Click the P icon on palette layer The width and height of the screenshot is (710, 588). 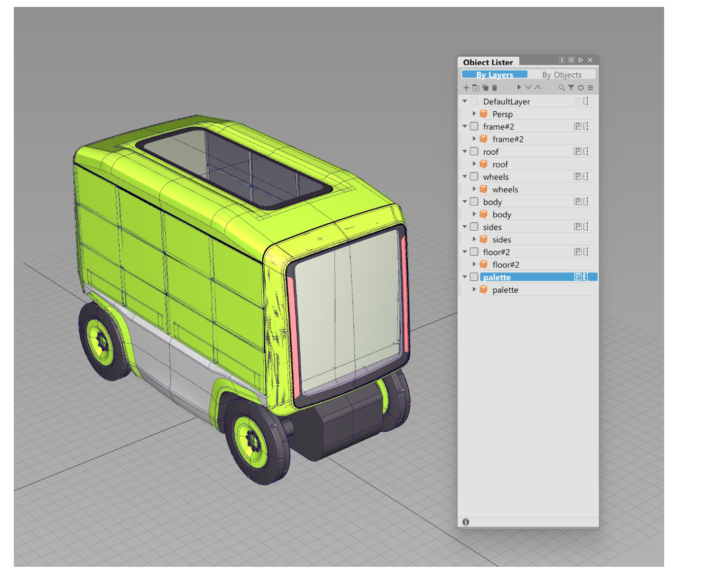(x=578, y=277)
